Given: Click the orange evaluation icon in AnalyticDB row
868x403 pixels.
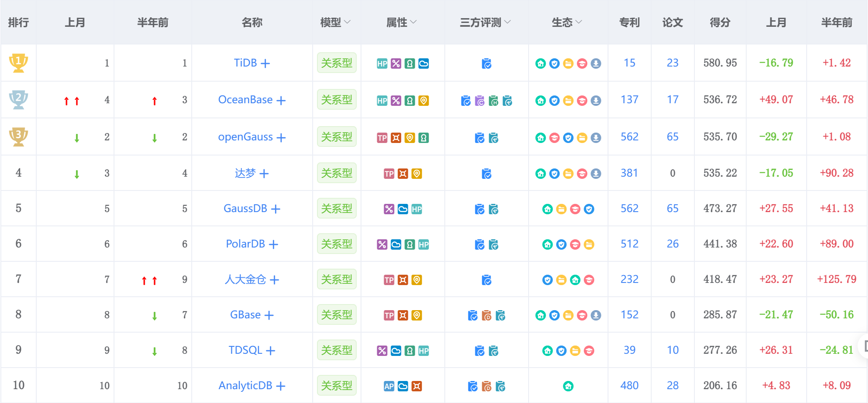Looking at the screenshot, I should [x=487, y=386].
